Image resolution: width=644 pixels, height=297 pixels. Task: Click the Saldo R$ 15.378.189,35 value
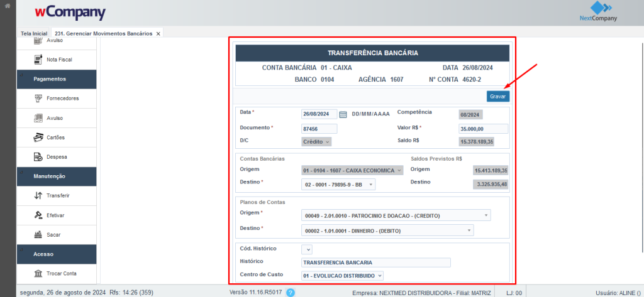[477, 141]
